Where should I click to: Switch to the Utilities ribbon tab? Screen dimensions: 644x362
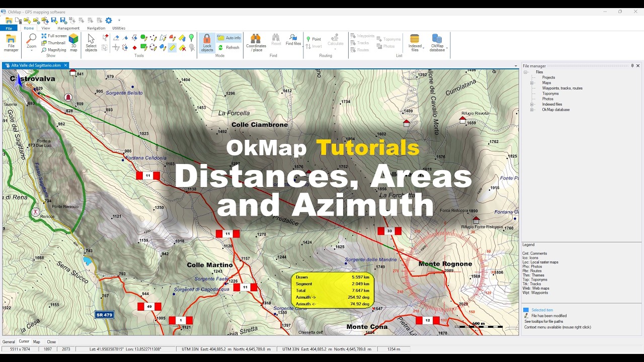pyautogui.click(x=119, y=28)
